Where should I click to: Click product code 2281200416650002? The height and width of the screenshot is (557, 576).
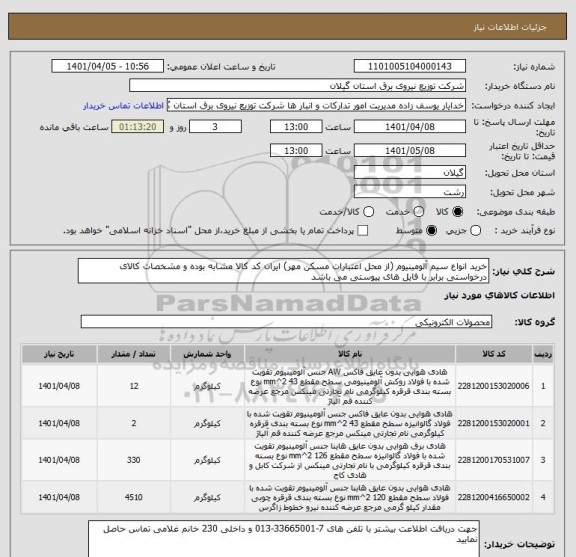click(x=493, y=497)
